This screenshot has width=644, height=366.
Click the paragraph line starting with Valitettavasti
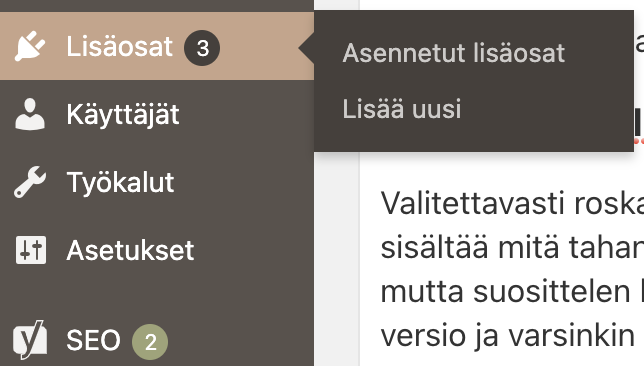coord(512,203)
